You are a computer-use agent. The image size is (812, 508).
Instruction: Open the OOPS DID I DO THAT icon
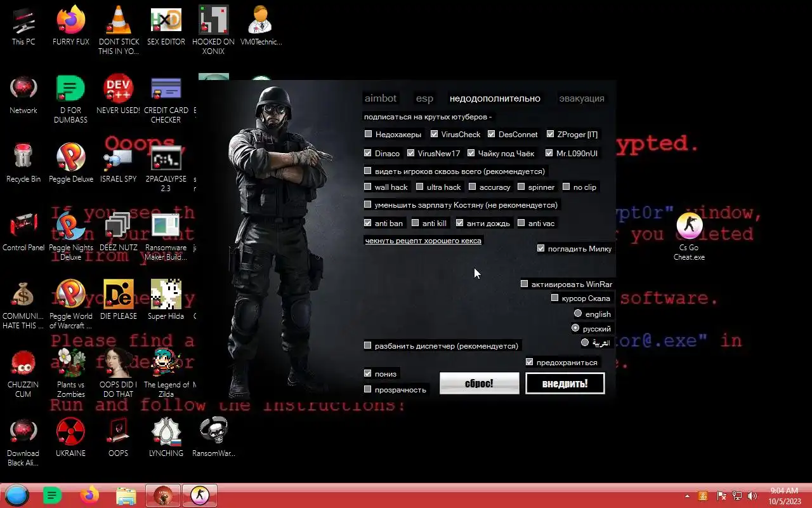click(119, 373)
